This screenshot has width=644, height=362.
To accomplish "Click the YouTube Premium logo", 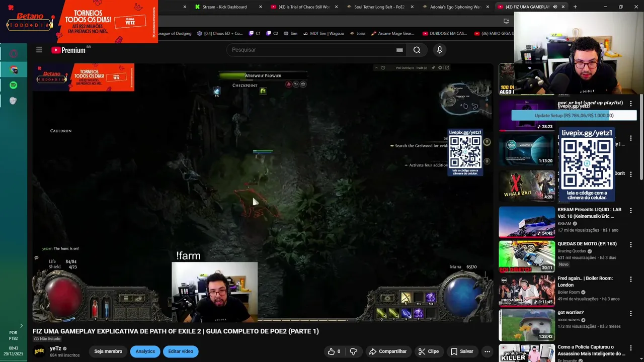I will point(68,50).
